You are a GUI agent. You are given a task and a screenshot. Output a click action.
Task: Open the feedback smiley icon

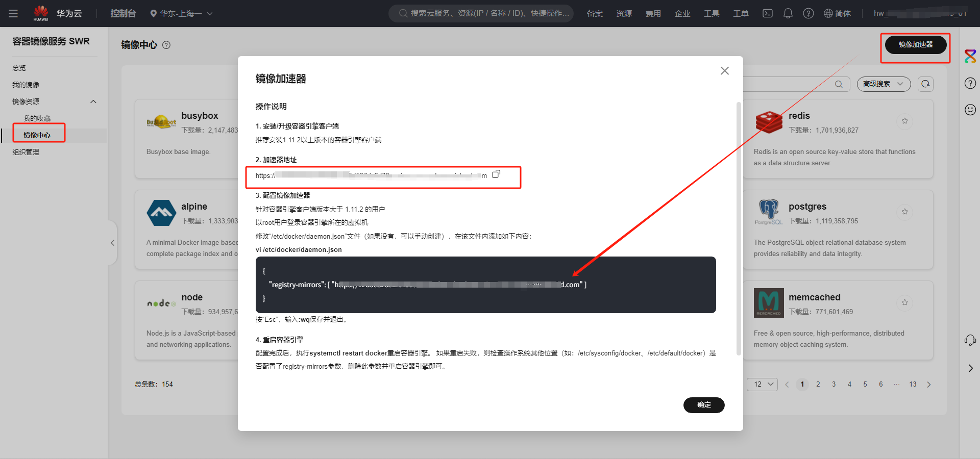(x=970, y=110)
